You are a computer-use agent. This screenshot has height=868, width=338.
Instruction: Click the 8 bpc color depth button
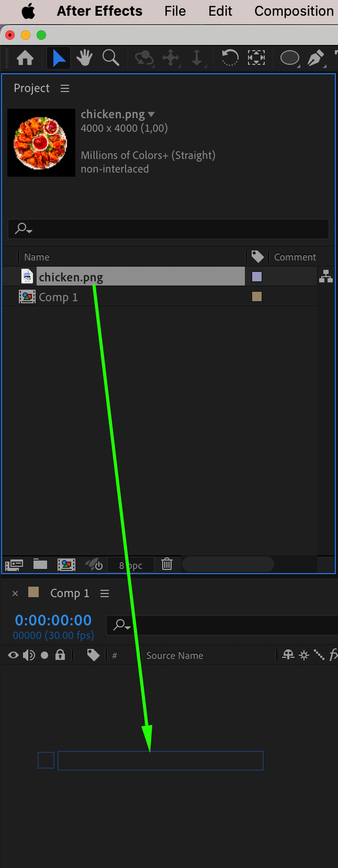[x=131, y=565]
